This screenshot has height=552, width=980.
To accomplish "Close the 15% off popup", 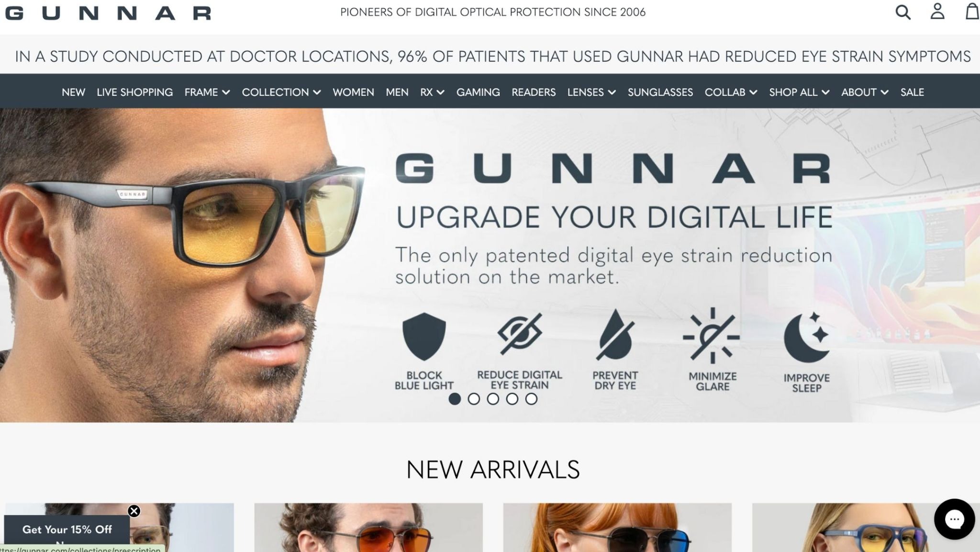I will click(134, 511).
